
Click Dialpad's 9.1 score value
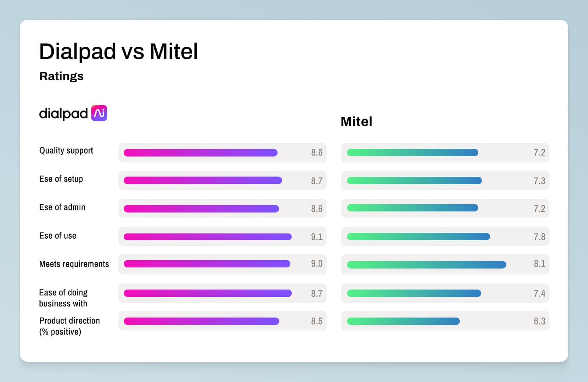tap(316, 237)
